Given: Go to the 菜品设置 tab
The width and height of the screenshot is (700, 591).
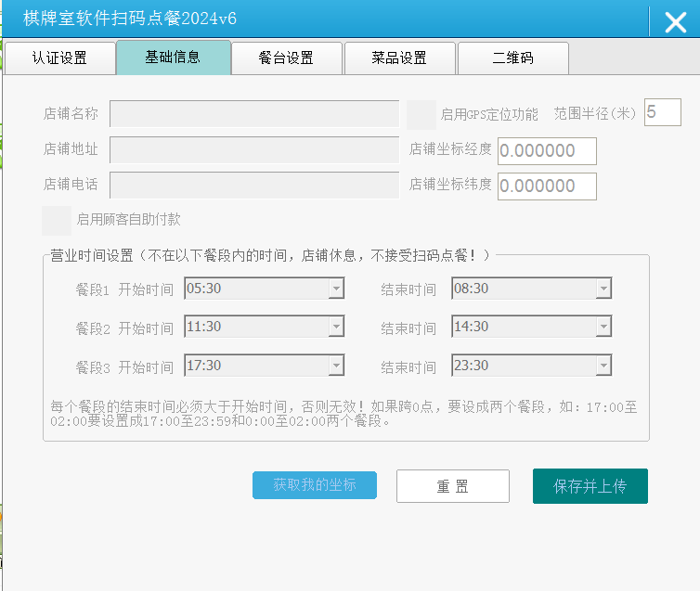Looking at the screenshot, I should click(399, 58).
